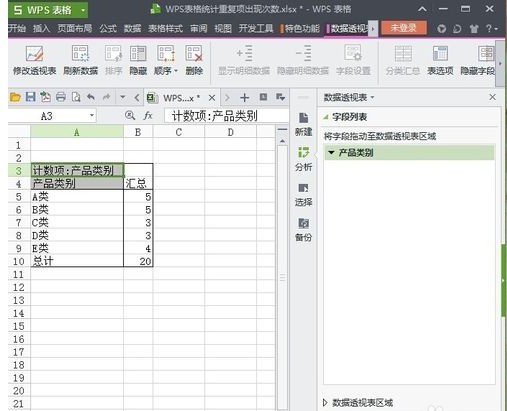This screenshot has height=411, width=507.
Task: Open the 顺序 dropdown arrow
Action: click(176, 71)
